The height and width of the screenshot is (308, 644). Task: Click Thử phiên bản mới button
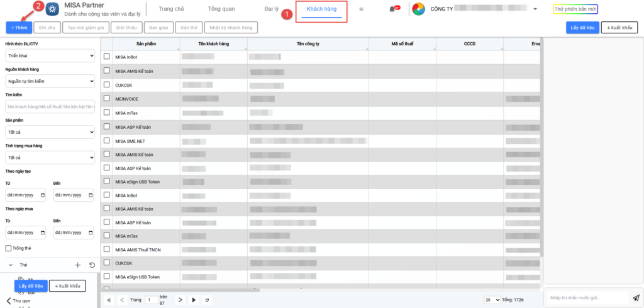[575, 9]
